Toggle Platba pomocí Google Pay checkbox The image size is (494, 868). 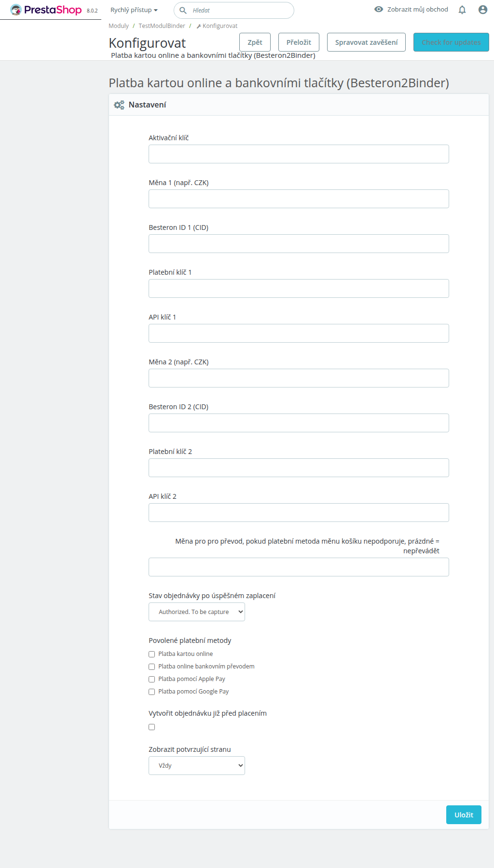152,692
